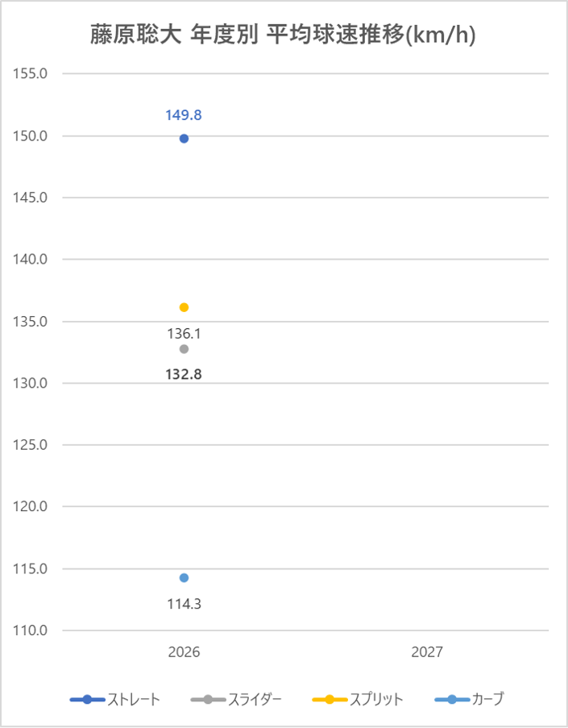
Task: Click the 149.8 data label
Action: (x=184, y=115)
